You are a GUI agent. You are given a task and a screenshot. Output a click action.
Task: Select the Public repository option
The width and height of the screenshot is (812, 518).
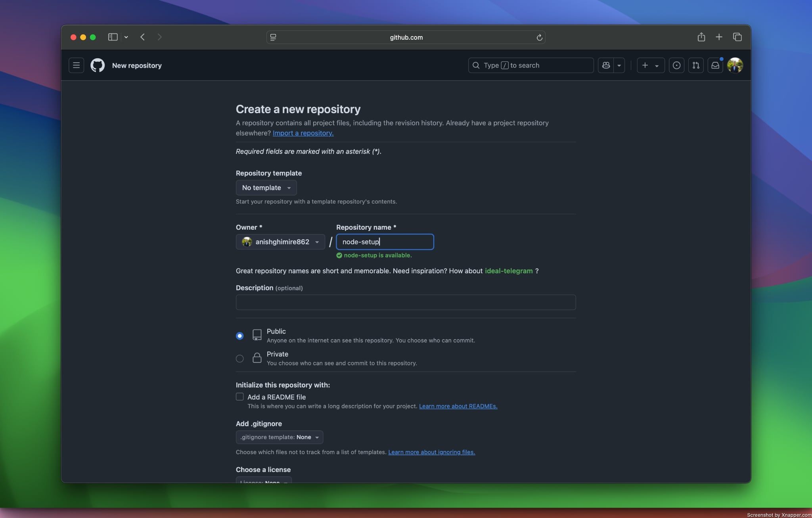tap(239, 335)
